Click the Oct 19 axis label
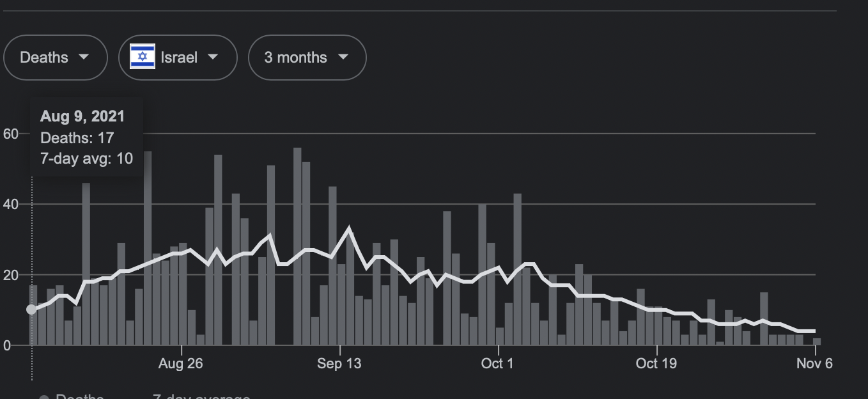This screenshot has width=868, height=399. click(656, 364)
